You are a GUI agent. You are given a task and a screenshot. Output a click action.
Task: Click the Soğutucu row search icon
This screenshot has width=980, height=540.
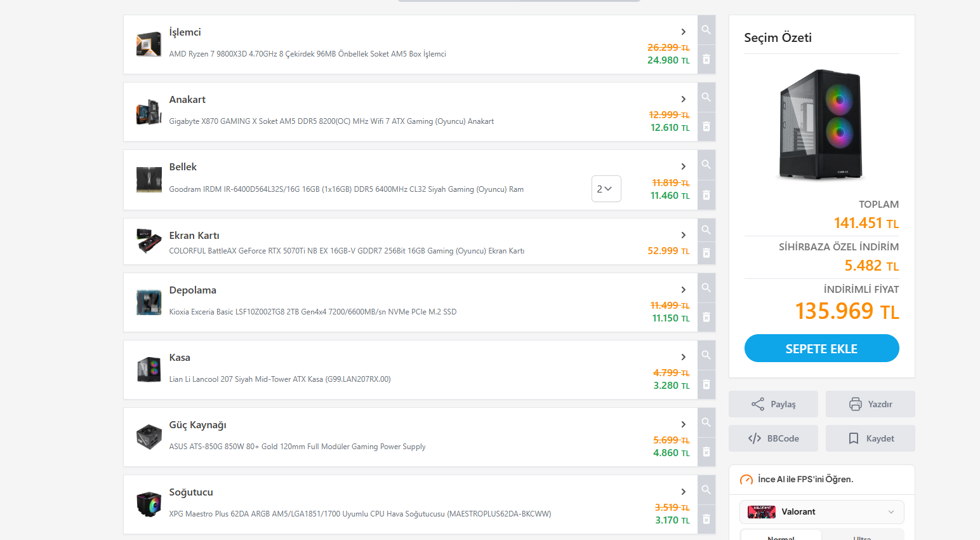pyautogui.click(x=706, y=490)
